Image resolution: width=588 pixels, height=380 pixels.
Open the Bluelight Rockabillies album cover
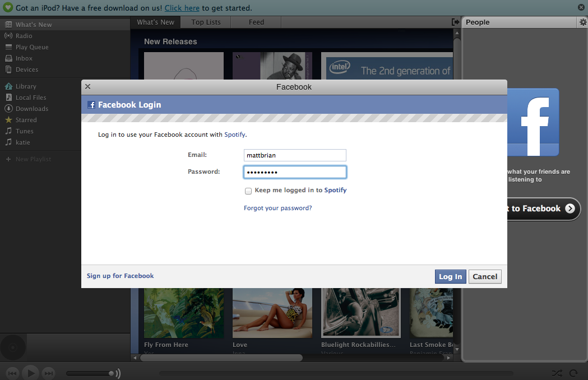point(361,313)
